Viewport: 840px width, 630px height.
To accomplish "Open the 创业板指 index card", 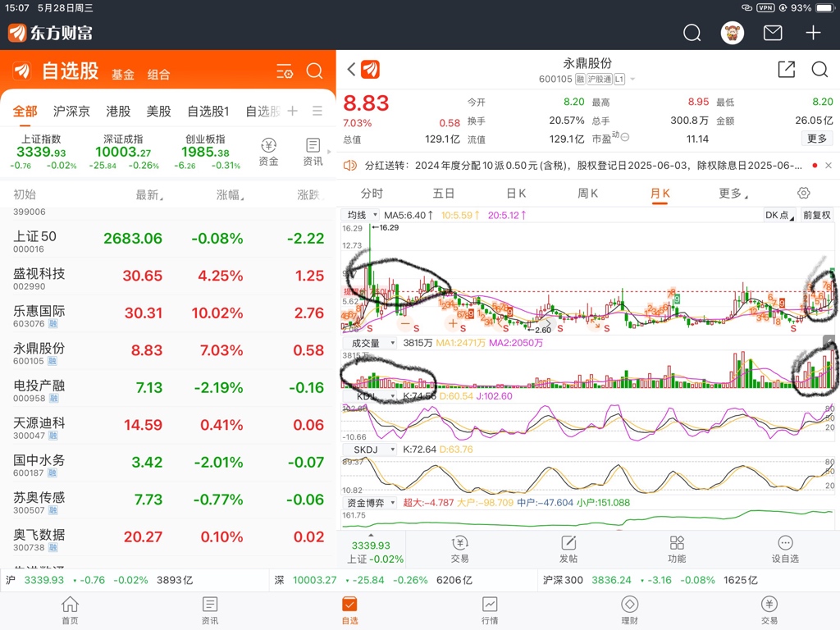I will [x=206, y=152].
